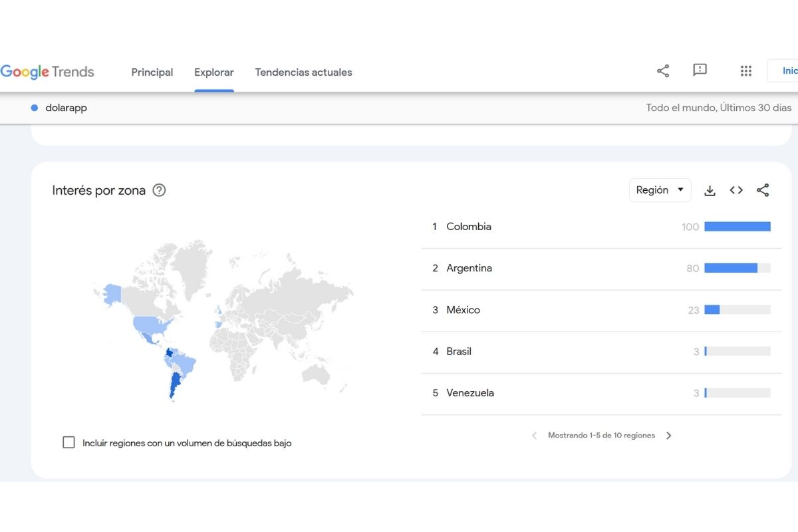Go to next page of regions
The image size is (798, 532).
tap(669, 436)
